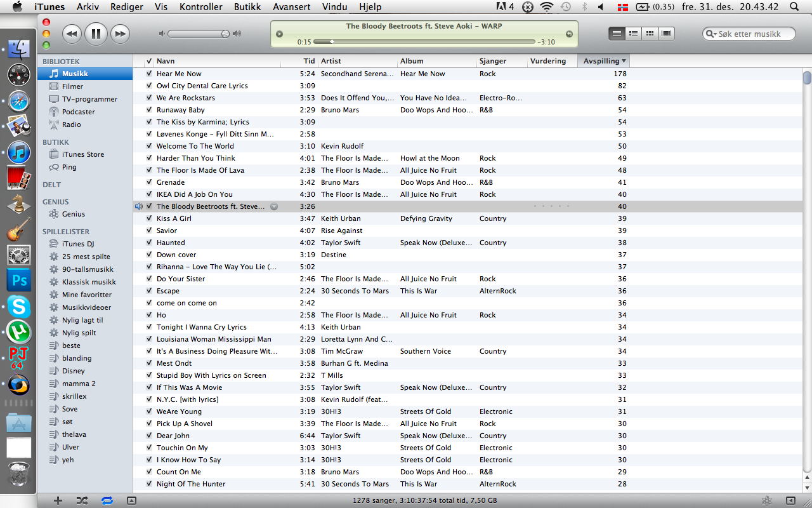Sort by Album column header
Image resolution: width=812 pixels, height=508 pixels.
click(x=437, y=61)
